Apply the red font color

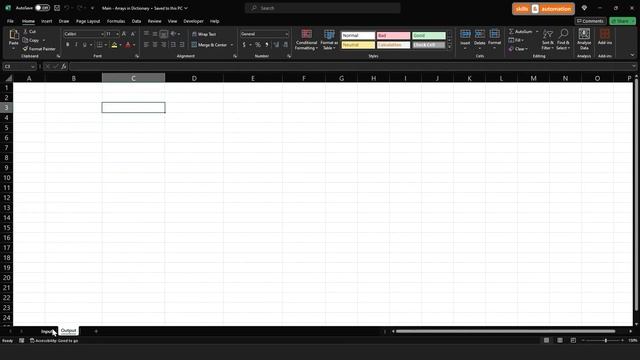pos(128,45)
